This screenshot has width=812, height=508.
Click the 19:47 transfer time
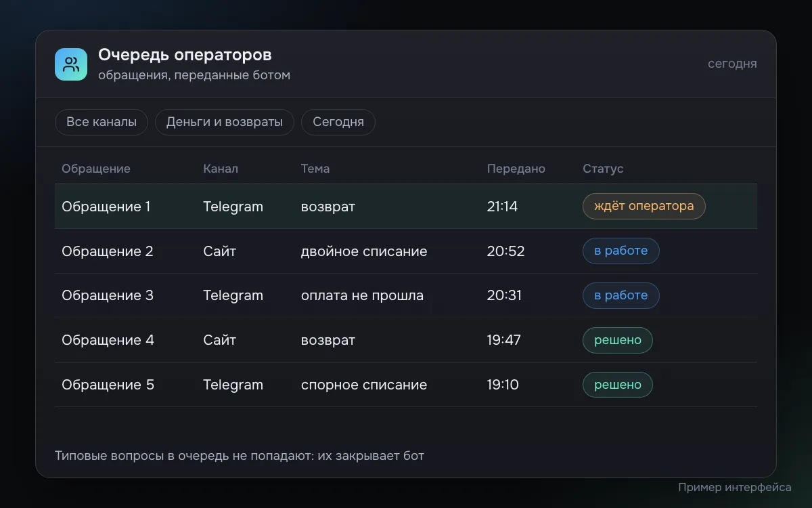pyautogui.click(x=504, y=341)
